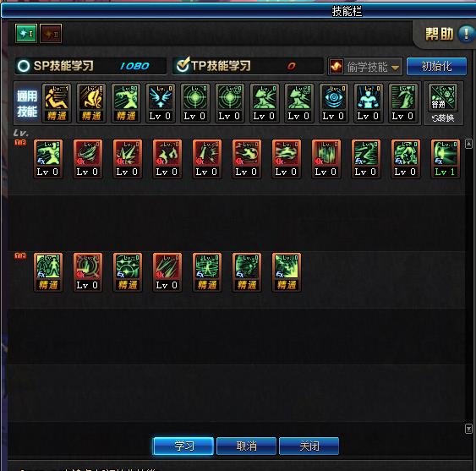Toggle the TP技能学习 checkmark option

[183, 64]
